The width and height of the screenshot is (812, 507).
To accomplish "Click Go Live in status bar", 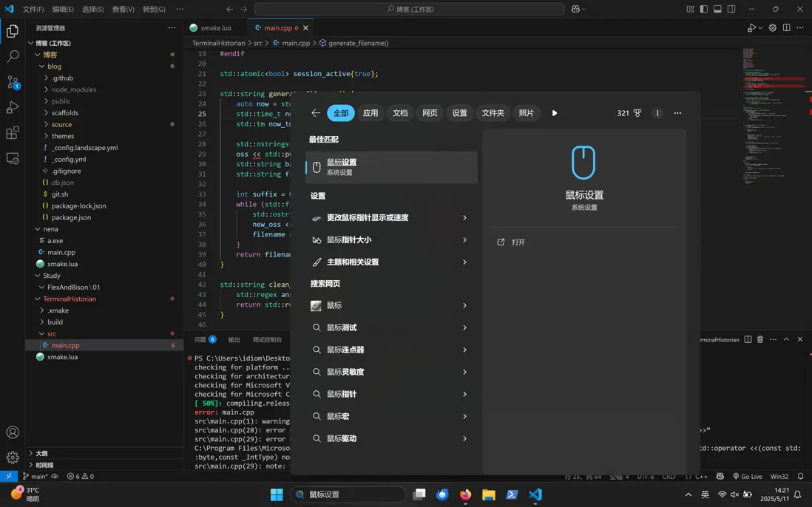I will 747,477.
